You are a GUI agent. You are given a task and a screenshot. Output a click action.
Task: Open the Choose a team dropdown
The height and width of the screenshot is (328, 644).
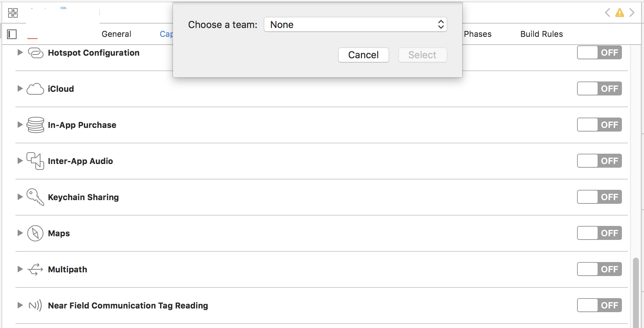pyautogui.click(x=355, y=25)
